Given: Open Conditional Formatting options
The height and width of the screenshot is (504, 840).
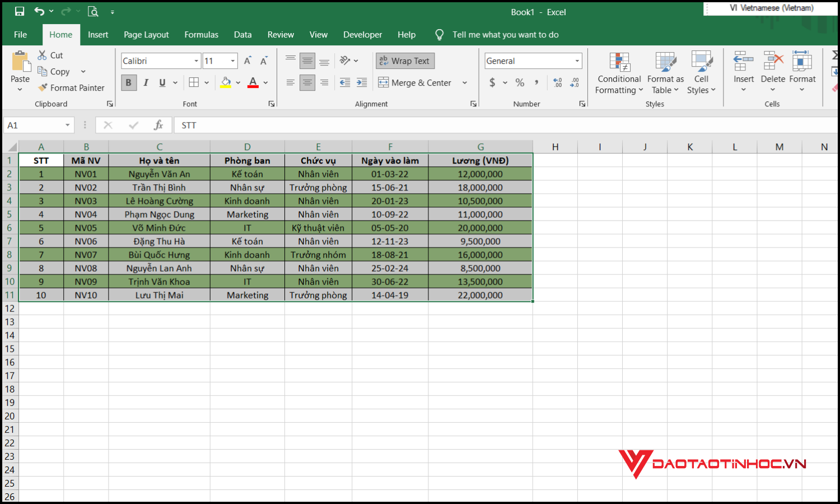Looking at the screenshot, I should pyautogui.click(x=618, y=73).
